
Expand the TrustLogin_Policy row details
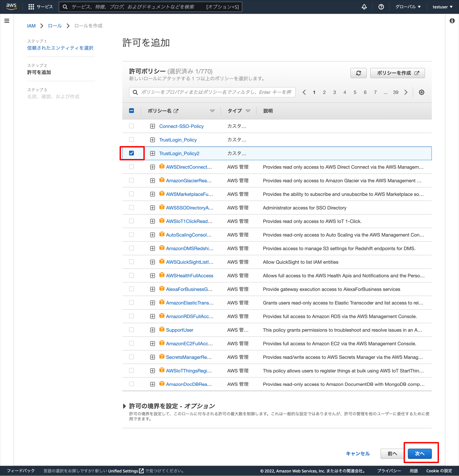coord(153,140)
